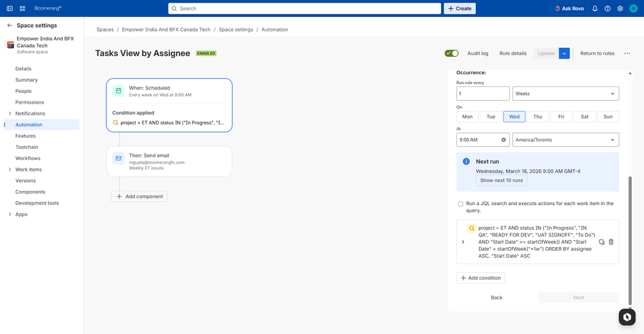The width and height of the screenshot is (644, 334).
Task: Clear the 9:00 AM time value
Action: (x=503, y=140)
